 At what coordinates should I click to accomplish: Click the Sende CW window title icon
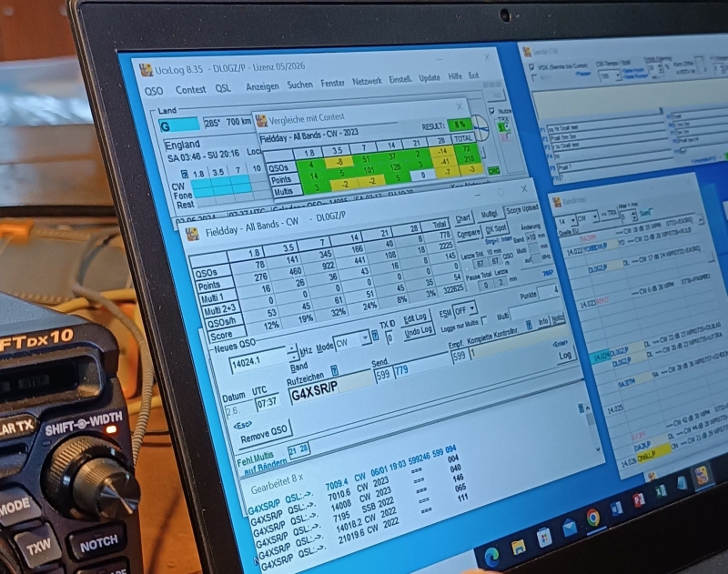[527, 52]
